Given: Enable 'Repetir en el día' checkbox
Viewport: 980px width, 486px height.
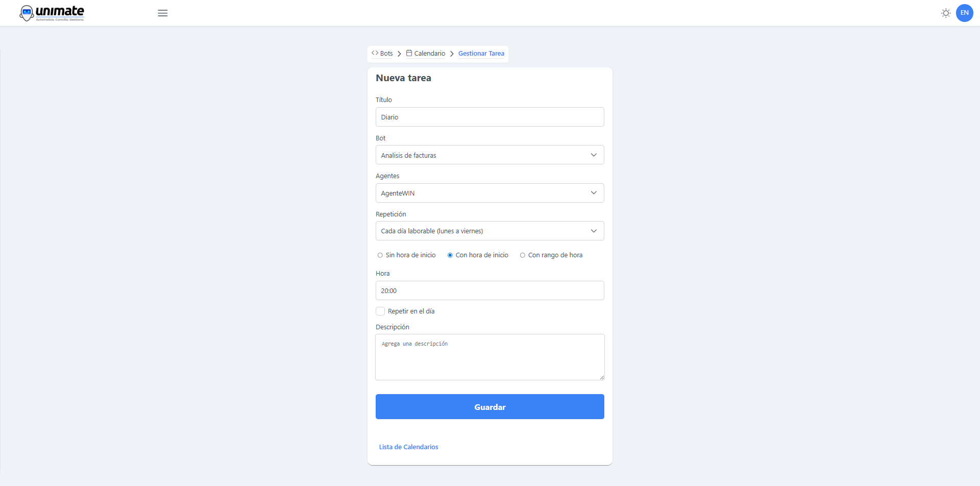Looking at the screenshot, I should coord(380,311).
